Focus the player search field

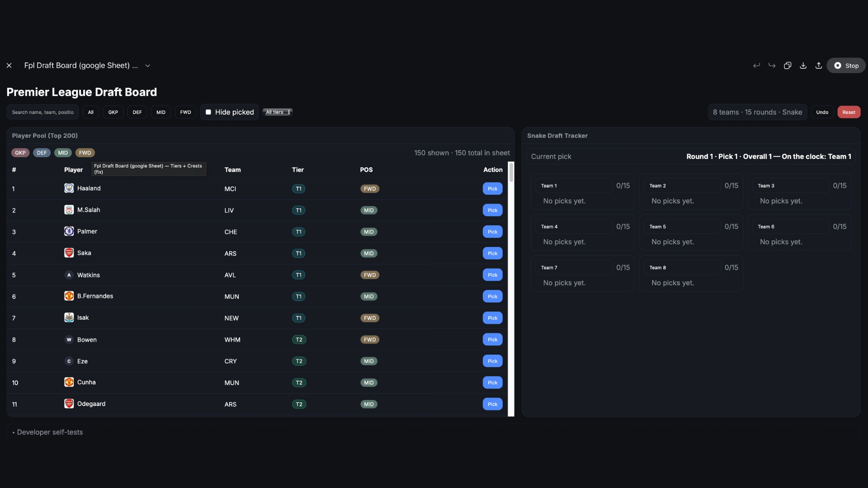42,112
